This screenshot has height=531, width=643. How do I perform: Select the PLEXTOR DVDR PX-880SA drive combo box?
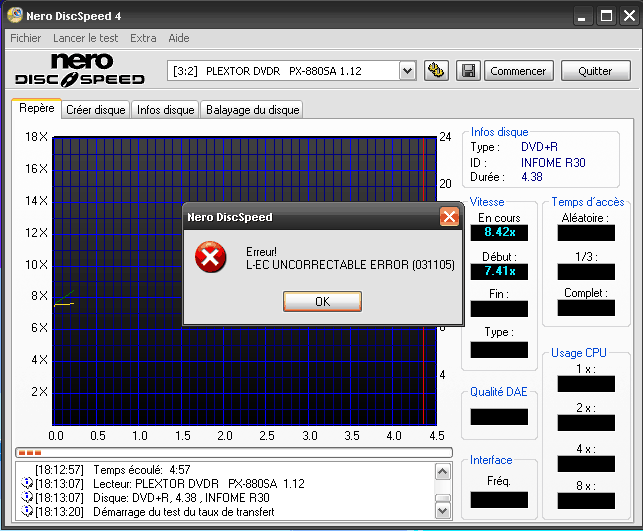pos(292,71)
